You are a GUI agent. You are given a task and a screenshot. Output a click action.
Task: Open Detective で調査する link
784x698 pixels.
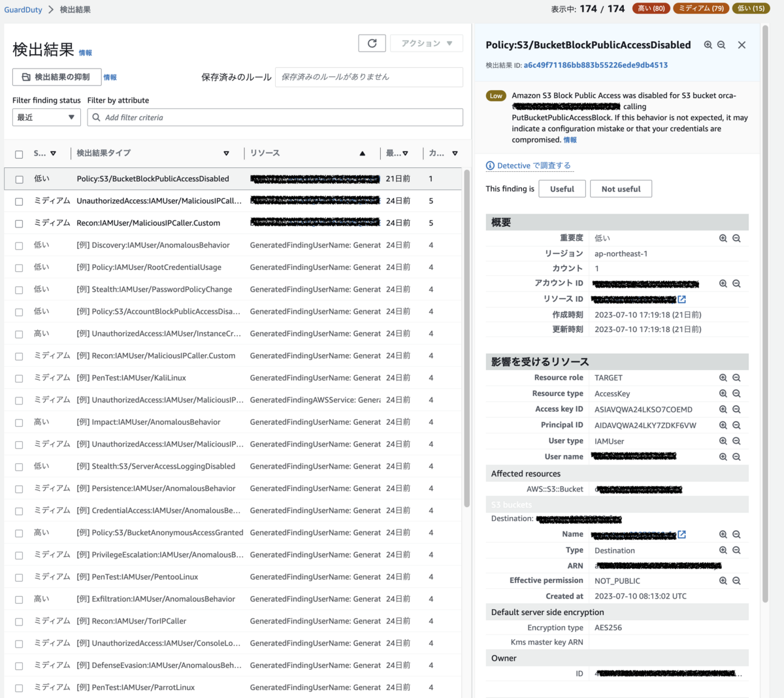[529, 165]
